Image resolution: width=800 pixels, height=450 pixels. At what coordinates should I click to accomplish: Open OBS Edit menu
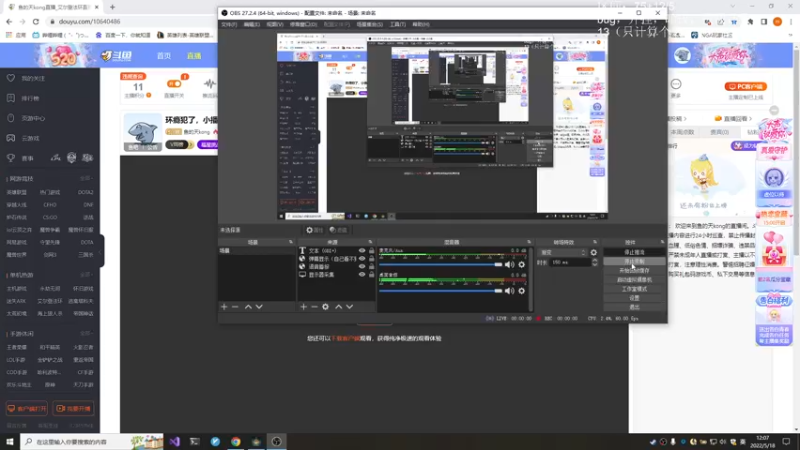[x=252, y=24]
